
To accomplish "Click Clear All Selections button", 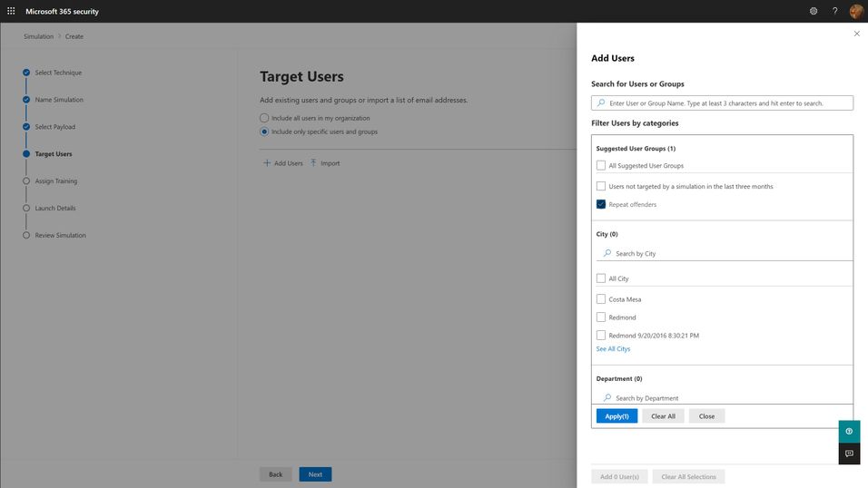I will click(x=688, y=476).
